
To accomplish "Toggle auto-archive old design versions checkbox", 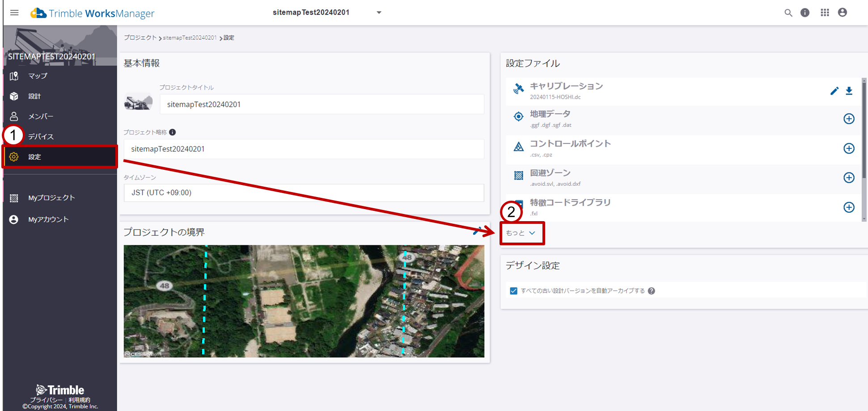I will pyautogui.click(x=513, y=291).
